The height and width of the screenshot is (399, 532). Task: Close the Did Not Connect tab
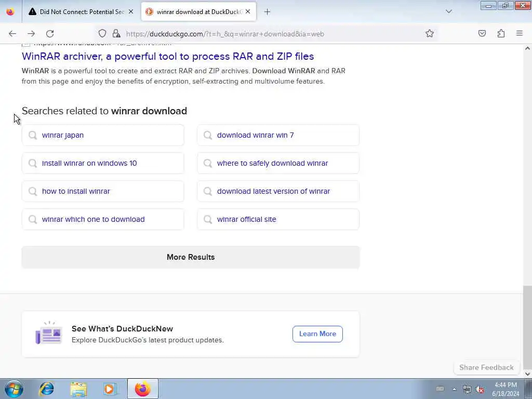pos(131,11)
